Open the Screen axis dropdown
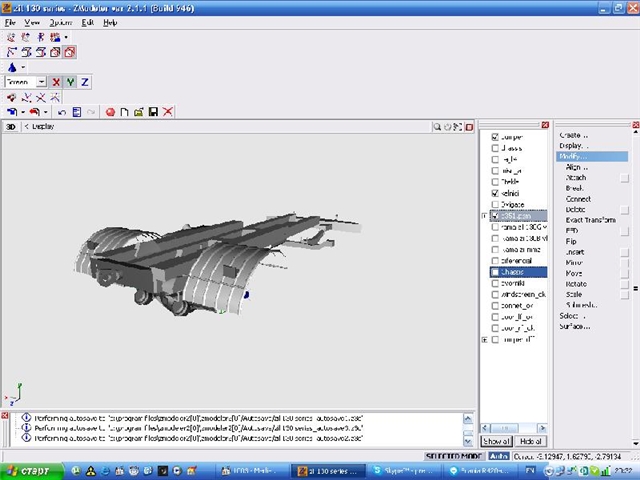Image resolution: width=640 pixels, height=480 pixels. point(42,82)
